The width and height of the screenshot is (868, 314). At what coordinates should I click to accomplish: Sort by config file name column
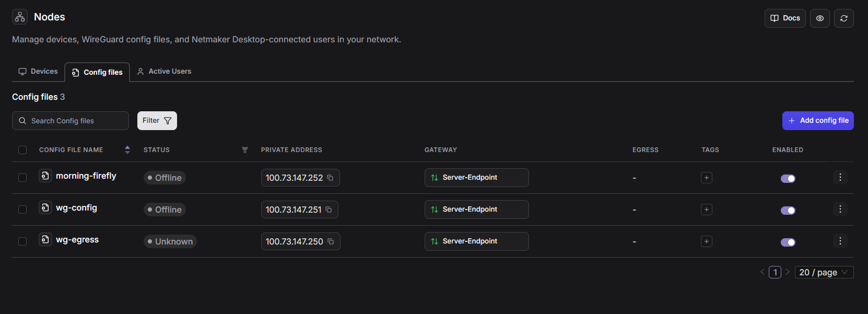coord(127,150)
